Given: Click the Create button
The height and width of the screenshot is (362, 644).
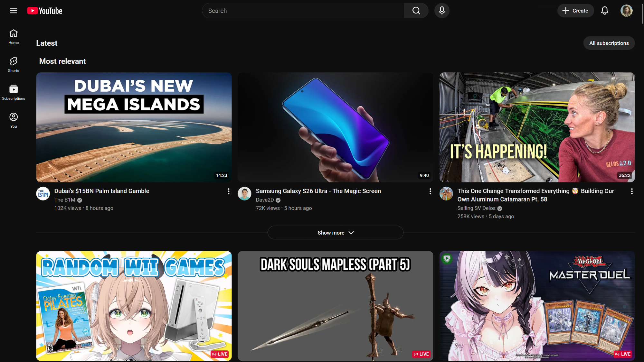Looking at the screenshot, I should tap(575, 11).
